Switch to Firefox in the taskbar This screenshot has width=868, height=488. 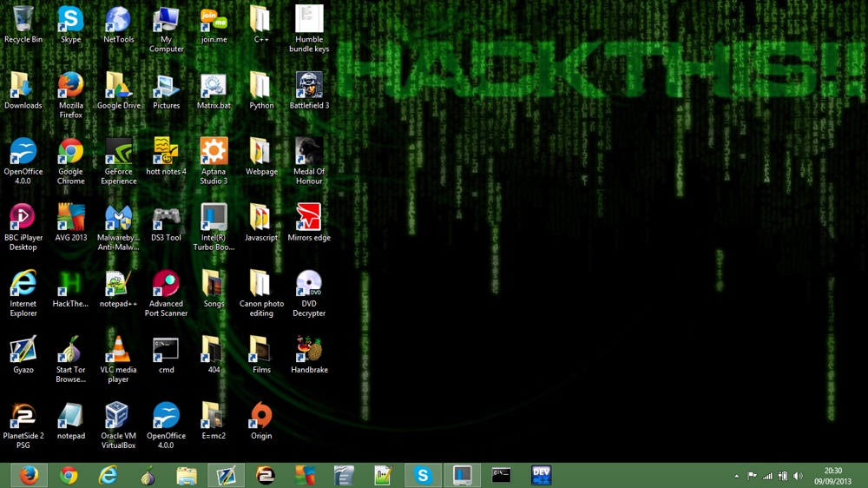click(x=29, y=475)
